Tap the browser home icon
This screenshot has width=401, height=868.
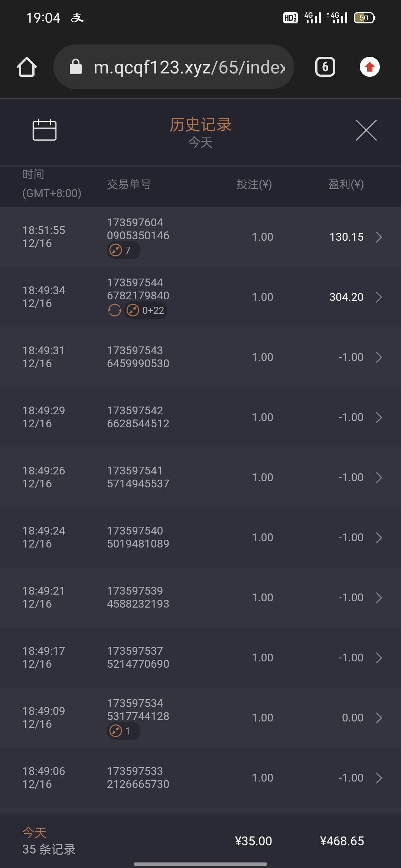pyautogui.click(x=27, y=67)
